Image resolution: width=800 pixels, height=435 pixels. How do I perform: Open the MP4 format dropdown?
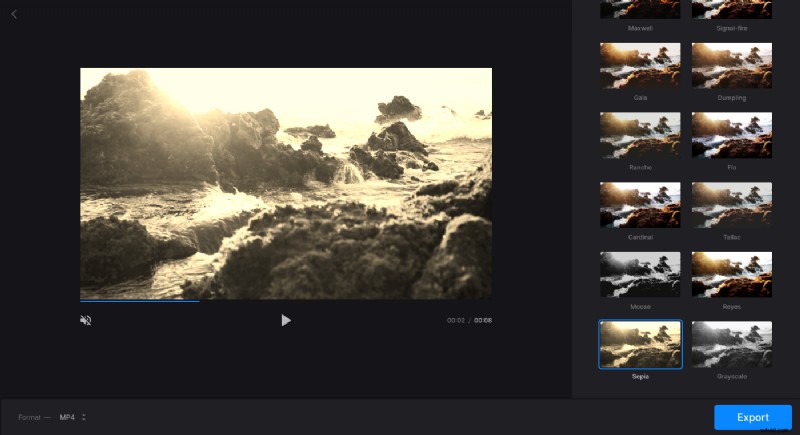[72, 417]
